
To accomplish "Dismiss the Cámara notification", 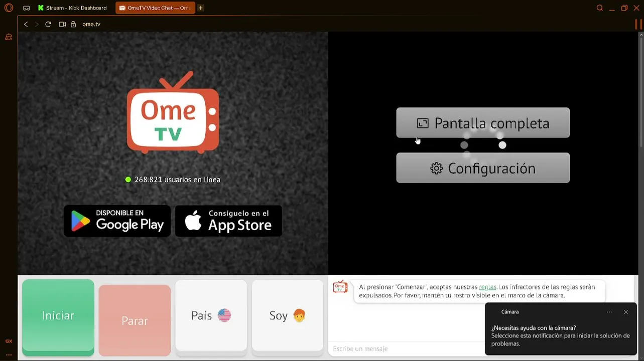I will pyautogui.click(x=626, y=312).
